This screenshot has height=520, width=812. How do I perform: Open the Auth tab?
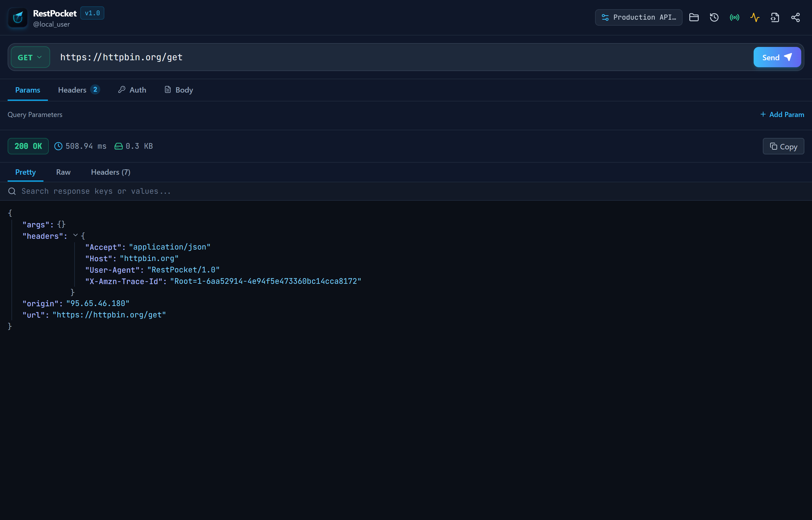(132, 90)
